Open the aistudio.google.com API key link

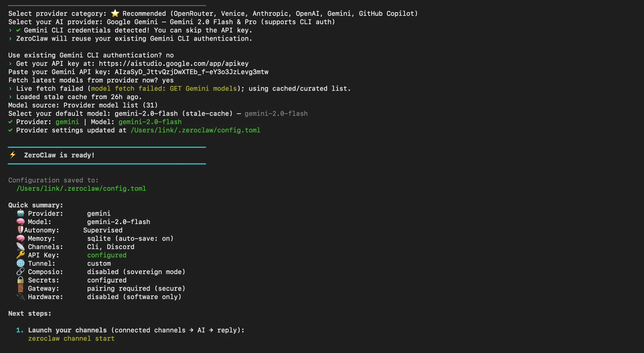tap(174, 63)
